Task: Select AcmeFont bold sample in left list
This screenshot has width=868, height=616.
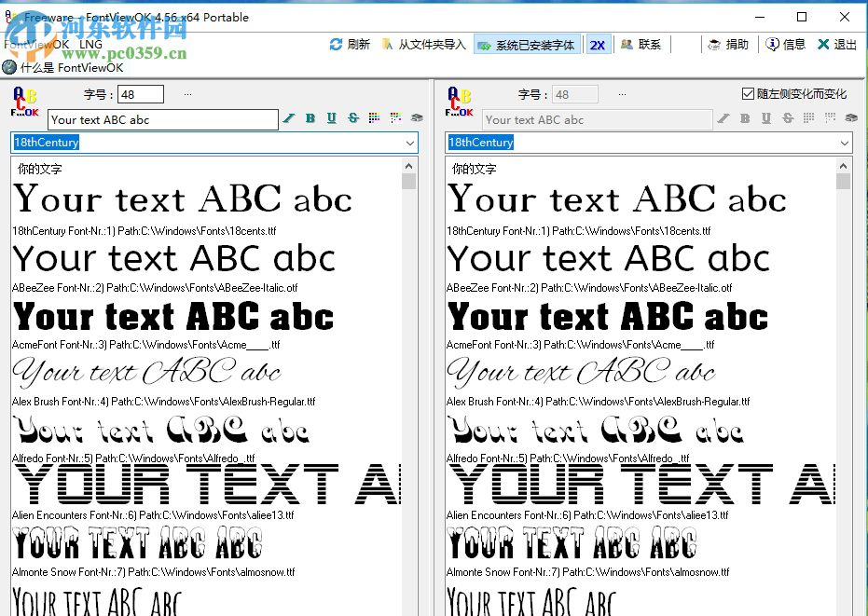Action: [x=173, y=316]
